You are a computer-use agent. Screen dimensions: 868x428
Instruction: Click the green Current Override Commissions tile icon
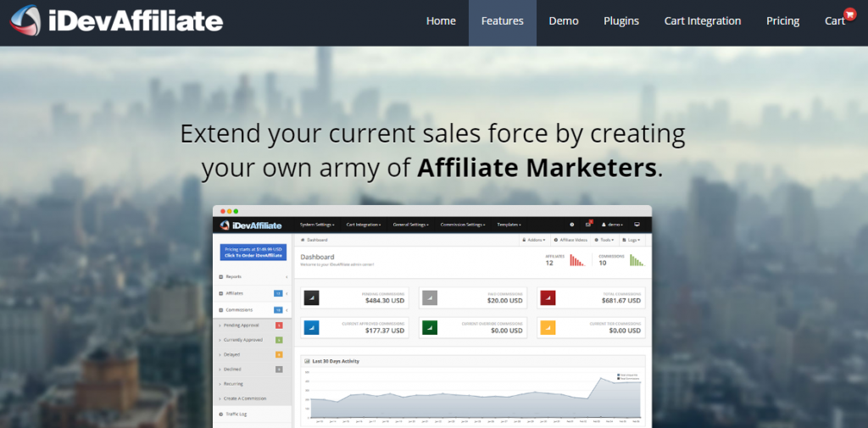(x=430, y=328)
